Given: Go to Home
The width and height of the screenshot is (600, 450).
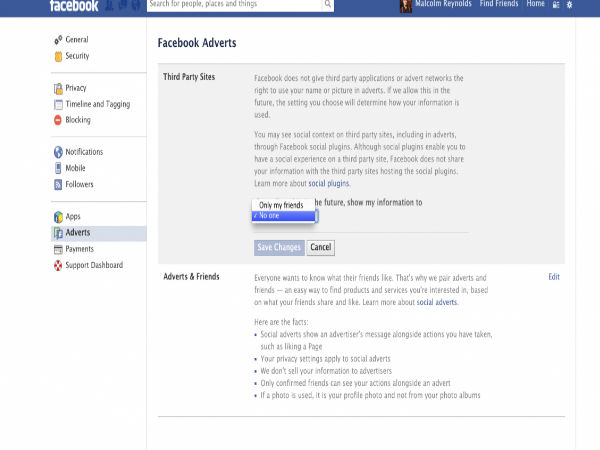Looking at the screenshot, I should tap(535, 4).
